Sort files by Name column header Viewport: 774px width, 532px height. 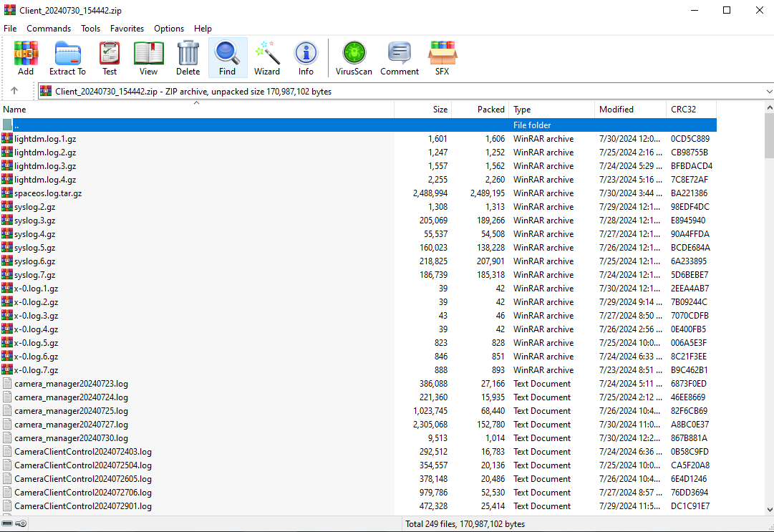[197, 109]
